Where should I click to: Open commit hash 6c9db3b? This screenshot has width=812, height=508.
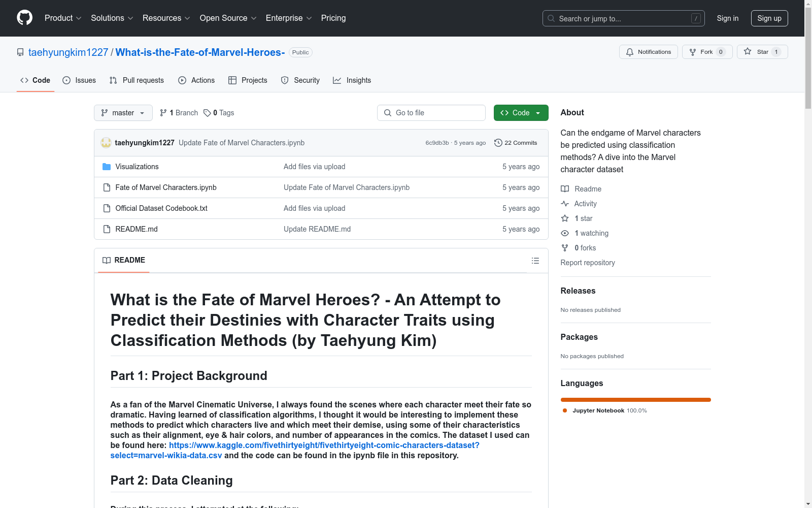pyautogui.click(x=437, y=143)
